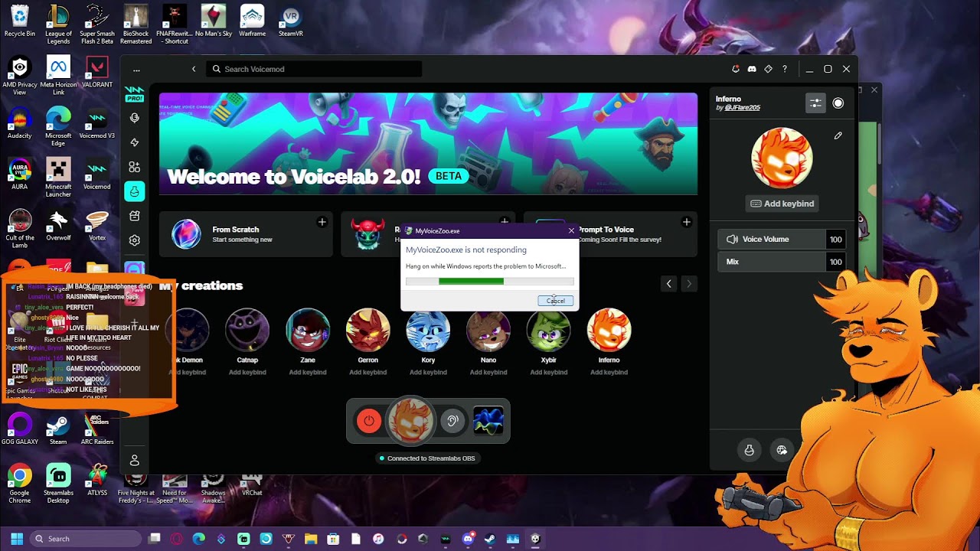The width and height of the screenshot is (980, 551).
Task: Open the add-ons squares-plus sidebar icon
Action: [135, 167]
